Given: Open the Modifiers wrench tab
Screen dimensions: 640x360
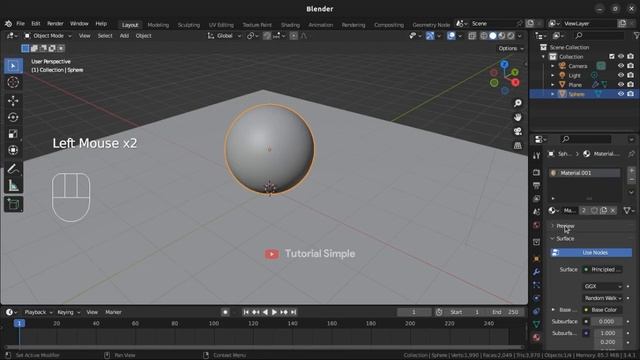Looking at the screenshot, I should pyautogui.click(x=536, y=272).
